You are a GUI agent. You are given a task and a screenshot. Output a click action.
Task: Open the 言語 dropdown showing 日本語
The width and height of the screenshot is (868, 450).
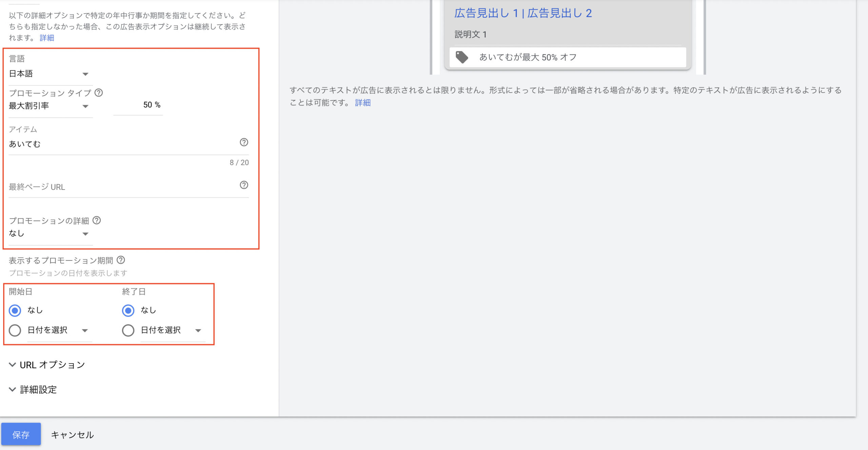point(49,74)
